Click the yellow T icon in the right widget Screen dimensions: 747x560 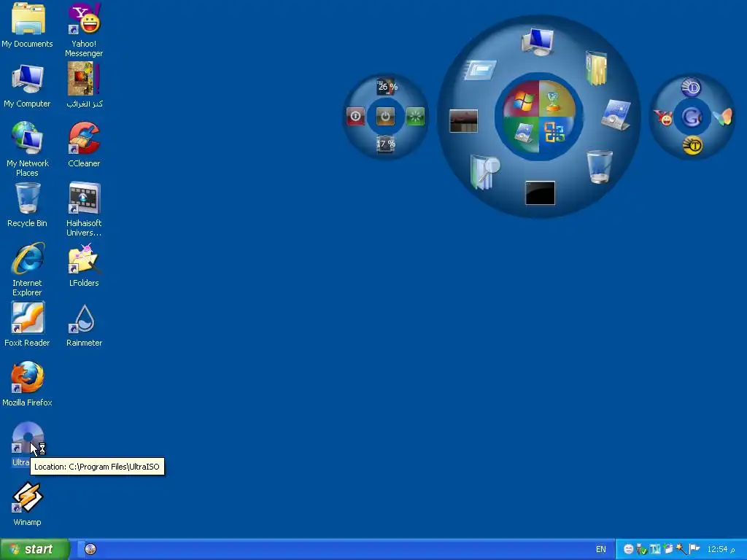click(693, 145)
